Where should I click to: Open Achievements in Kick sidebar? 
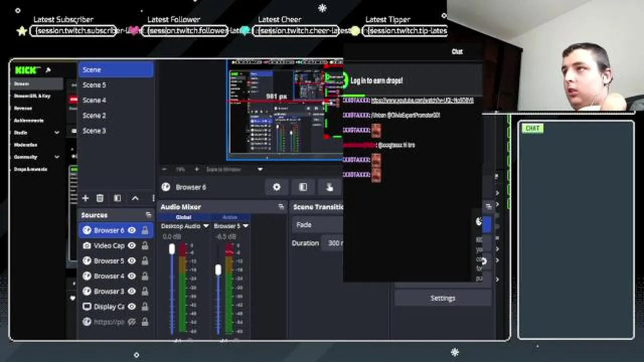coord(29,121)
